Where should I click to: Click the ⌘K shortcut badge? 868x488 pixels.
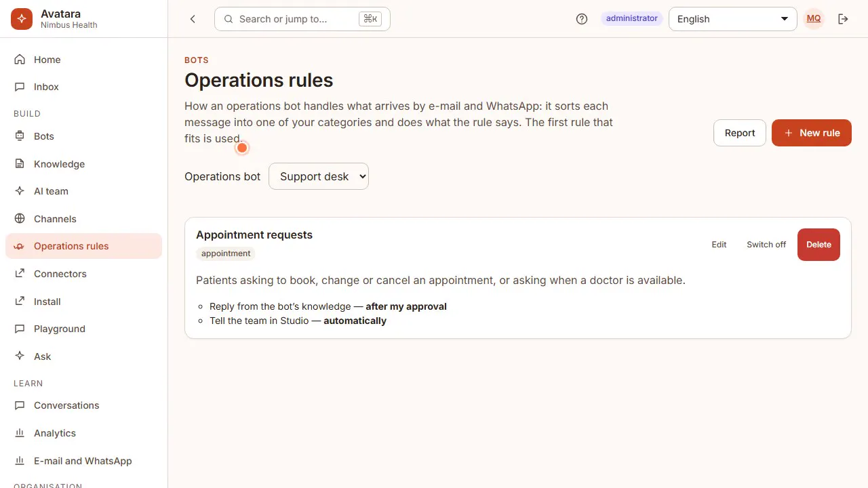(370, 19)
